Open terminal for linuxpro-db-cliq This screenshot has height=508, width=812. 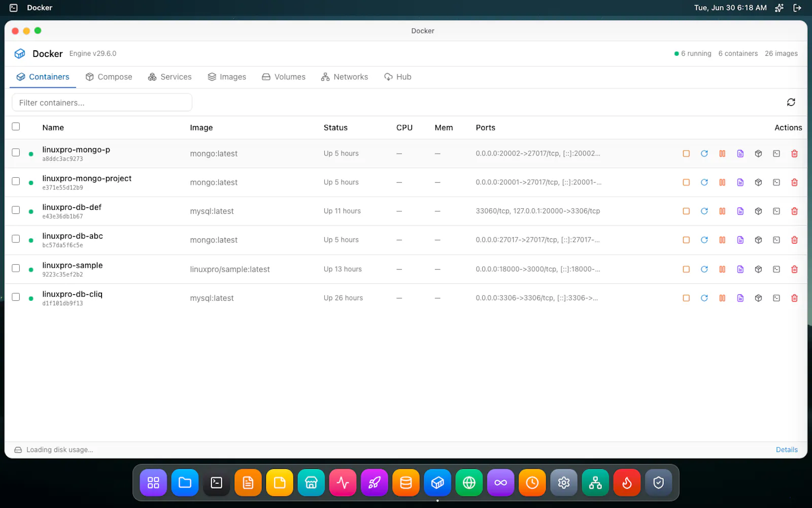click(776, 298)
